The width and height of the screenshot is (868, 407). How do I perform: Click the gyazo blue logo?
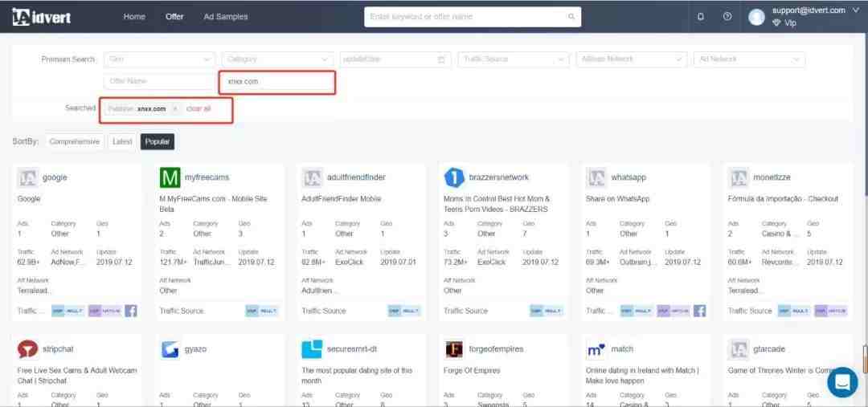click(x=170, y=349)
